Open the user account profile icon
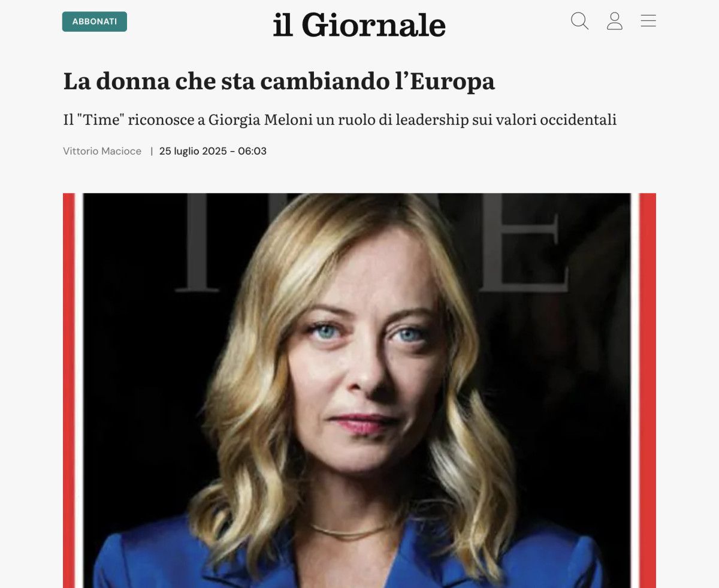 [x=614, y=22]
